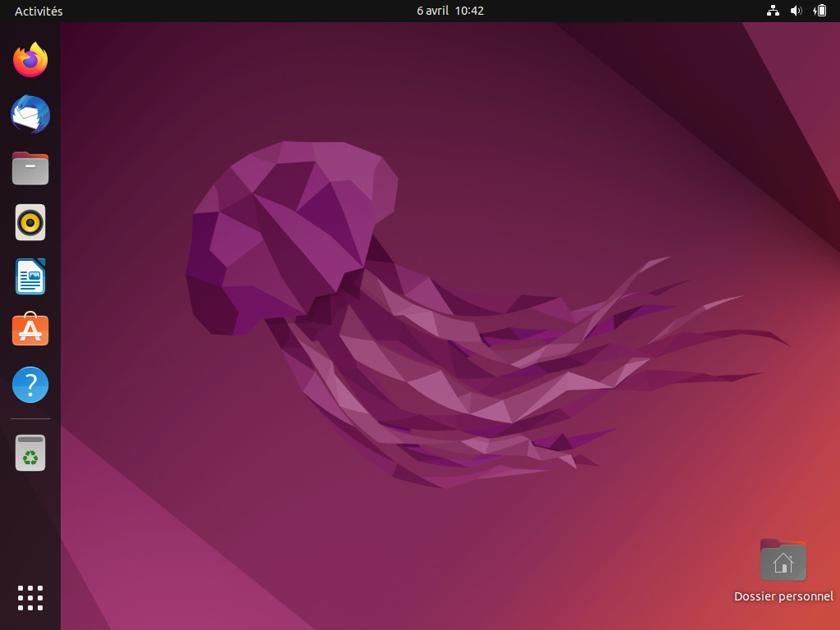Select the home folder icon on the desktop

(783, 559)
